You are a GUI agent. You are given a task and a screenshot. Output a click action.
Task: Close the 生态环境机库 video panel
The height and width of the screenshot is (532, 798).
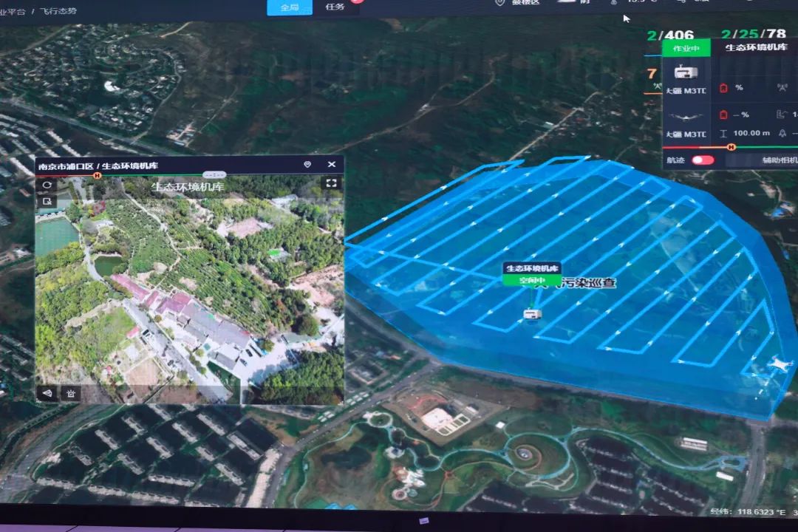click(x=332, y=165)
